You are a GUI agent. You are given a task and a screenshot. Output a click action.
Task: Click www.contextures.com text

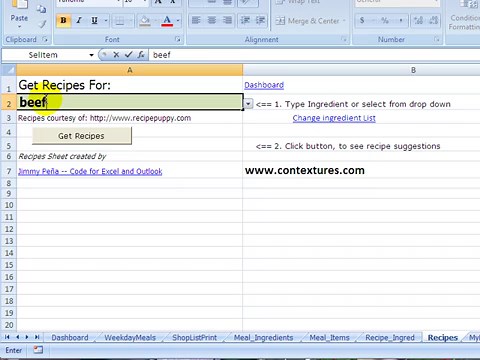[x=305, y=170]
